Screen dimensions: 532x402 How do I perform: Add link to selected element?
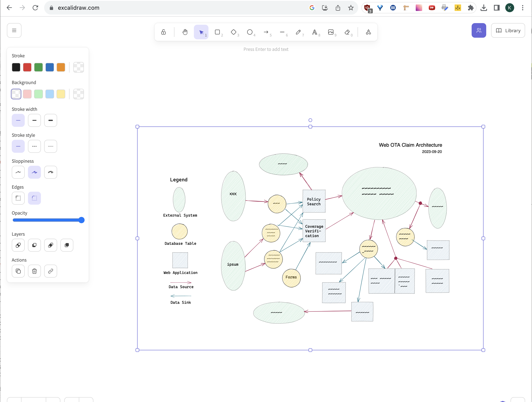click(50, 271)
